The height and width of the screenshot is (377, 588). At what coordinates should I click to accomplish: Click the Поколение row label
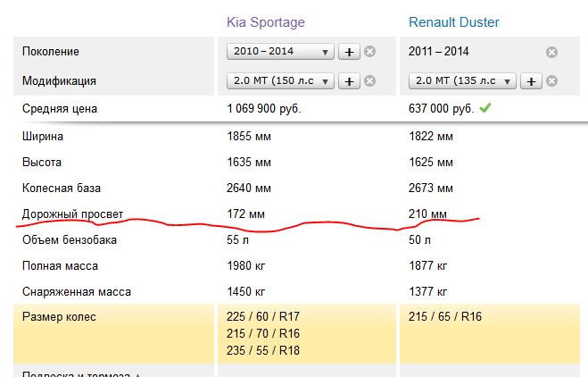[x=51, y=52]
